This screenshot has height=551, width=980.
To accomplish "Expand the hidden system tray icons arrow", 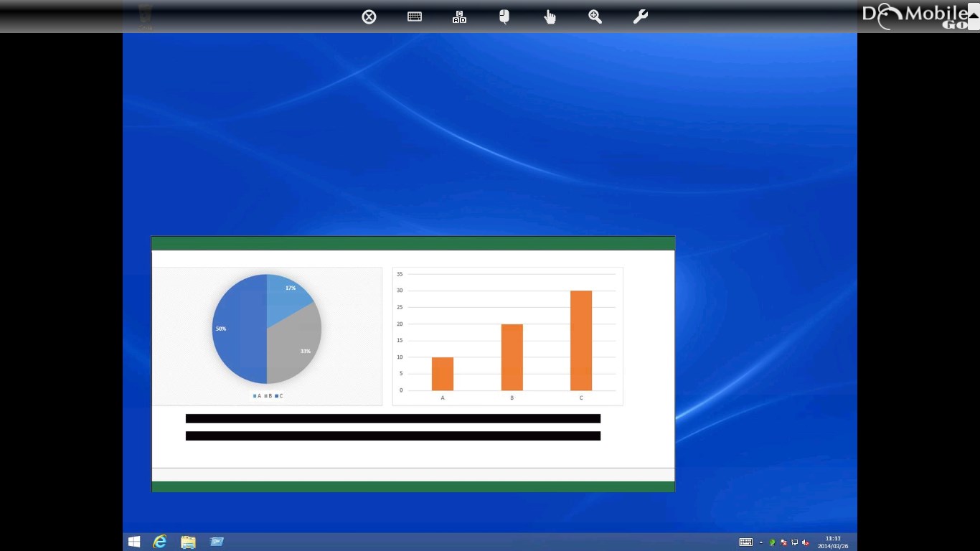I will point(761,542).
